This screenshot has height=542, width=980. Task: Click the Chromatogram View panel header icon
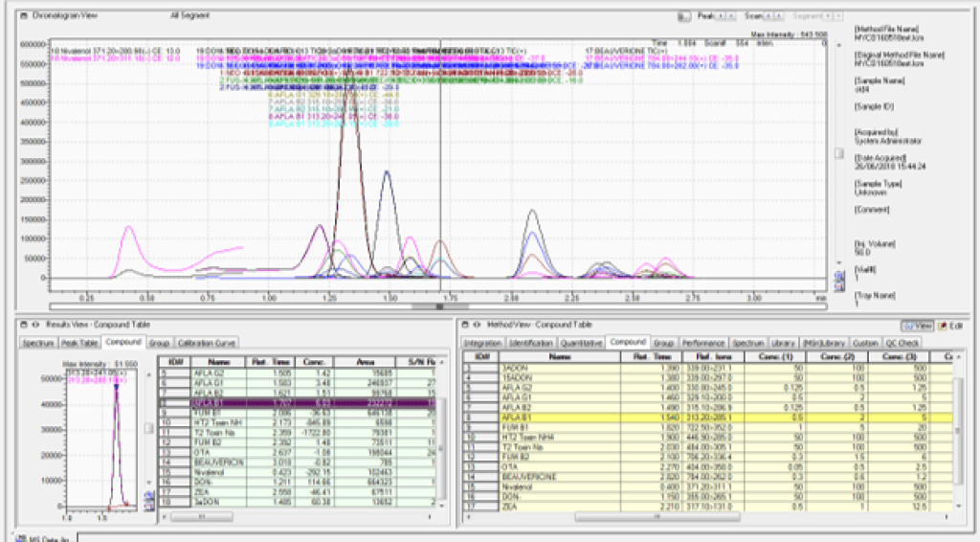[24, 16]
